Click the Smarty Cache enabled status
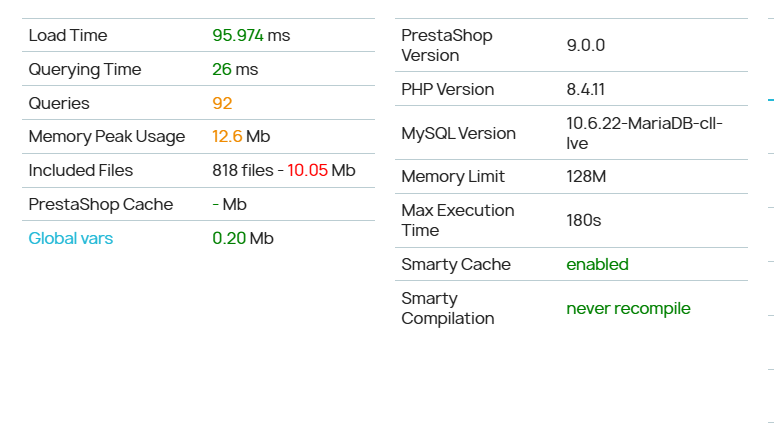The image size is (774, 429). 597,265
